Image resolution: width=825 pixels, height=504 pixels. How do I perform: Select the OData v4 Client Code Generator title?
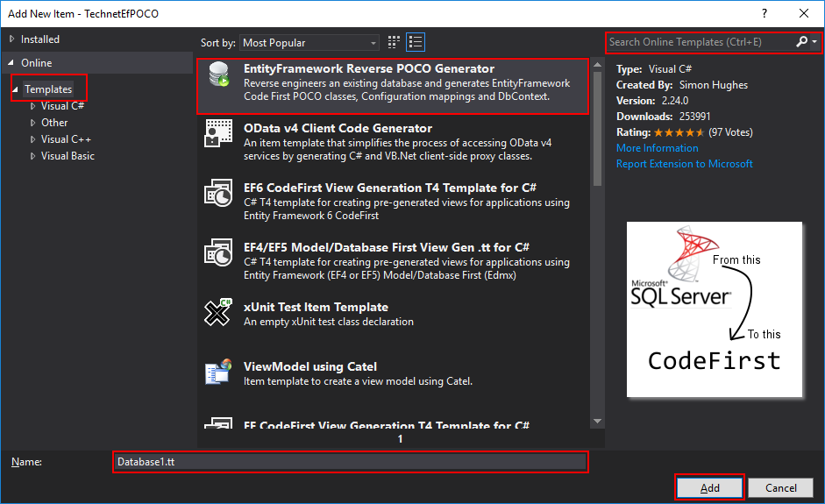[338, 128]
